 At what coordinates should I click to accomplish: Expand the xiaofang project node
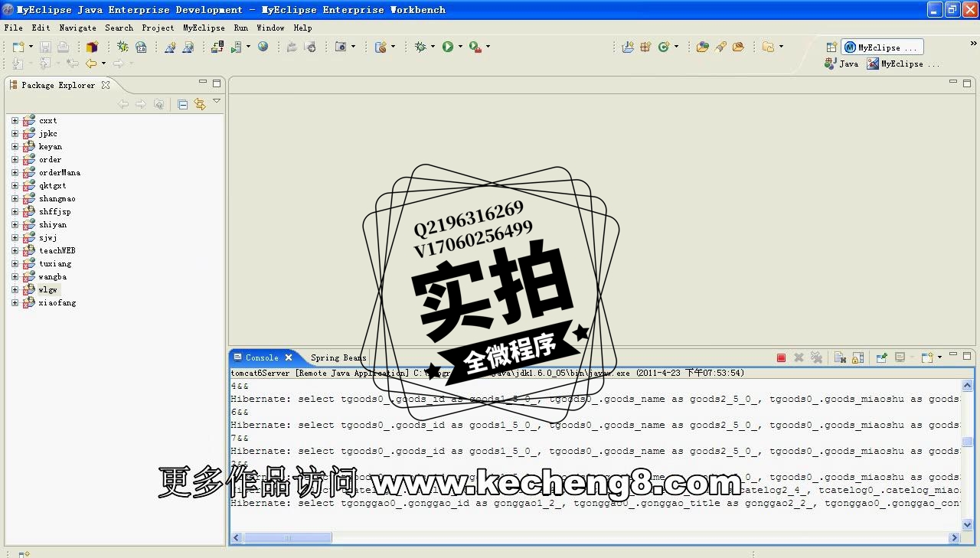15,303
